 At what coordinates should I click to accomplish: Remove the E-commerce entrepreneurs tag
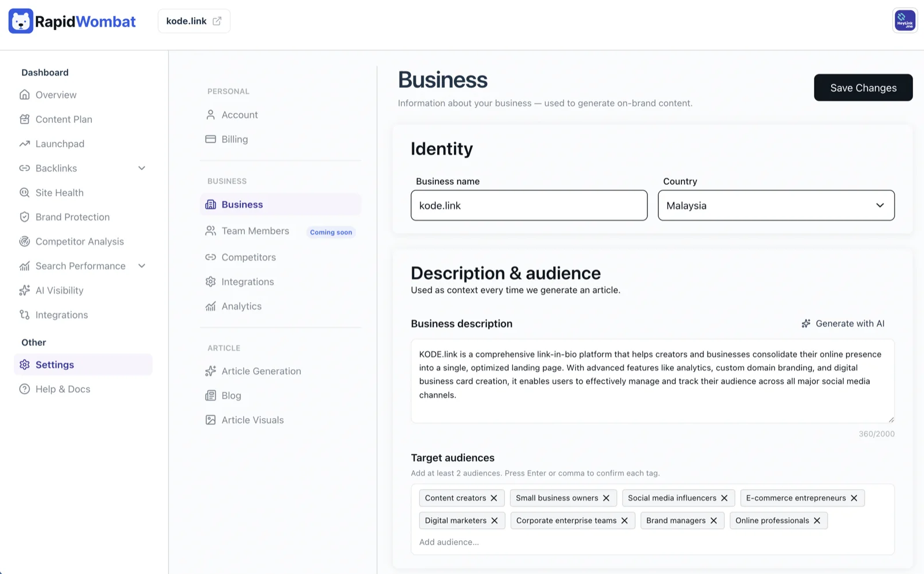click(x=854, y=498)
